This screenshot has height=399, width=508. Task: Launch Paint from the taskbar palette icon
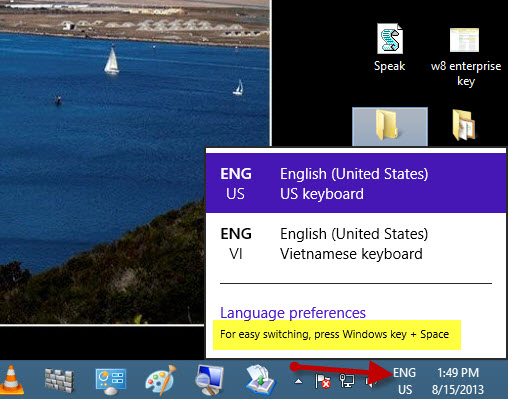pos(161,380)
